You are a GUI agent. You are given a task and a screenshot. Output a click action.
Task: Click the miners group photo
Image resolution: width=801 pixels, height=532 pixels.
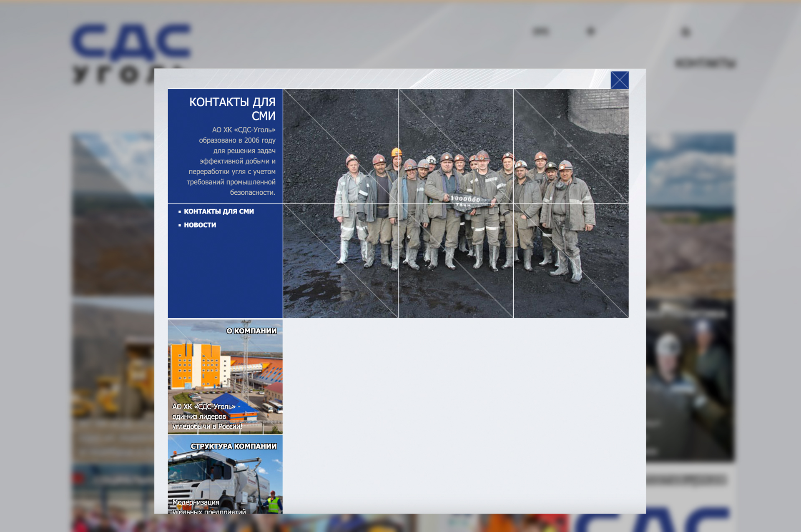point(456,203)
